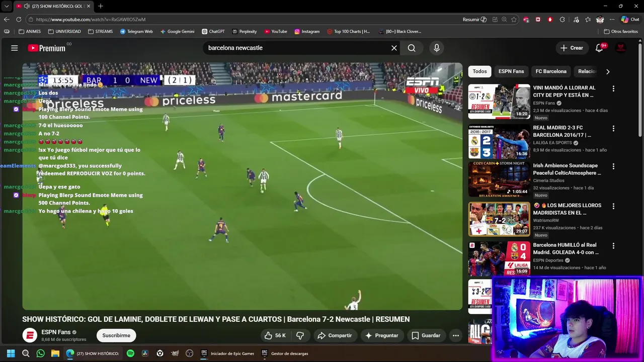
Task: Run search with the magnifier button
Action: 412,48
